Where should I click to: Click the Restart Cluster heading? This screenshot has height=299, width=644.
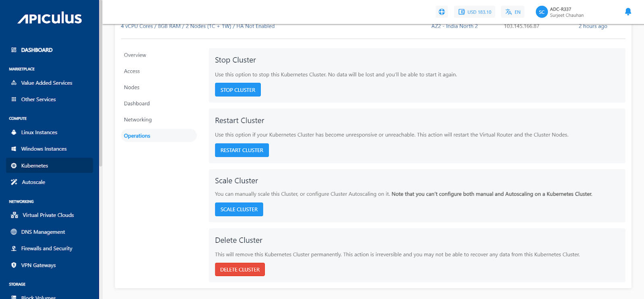239,121
